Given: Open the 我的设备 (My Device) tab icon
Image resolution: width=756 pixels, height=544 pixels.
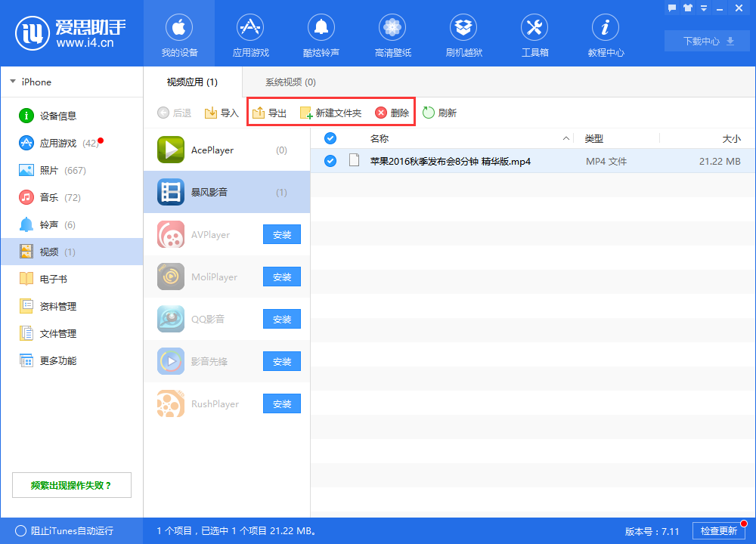Looking at the screenshot, I should click(179, 27).
